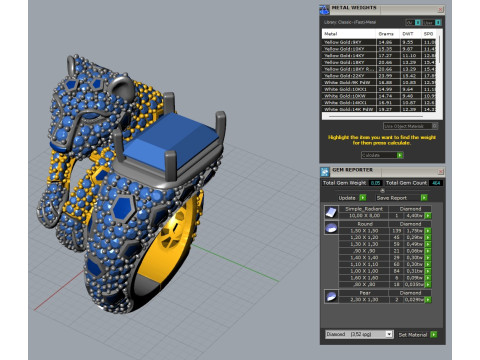Viewport: 480px width, 360px height.
Task: Click the Save Report button label
Action: click(x=392, y=198)
